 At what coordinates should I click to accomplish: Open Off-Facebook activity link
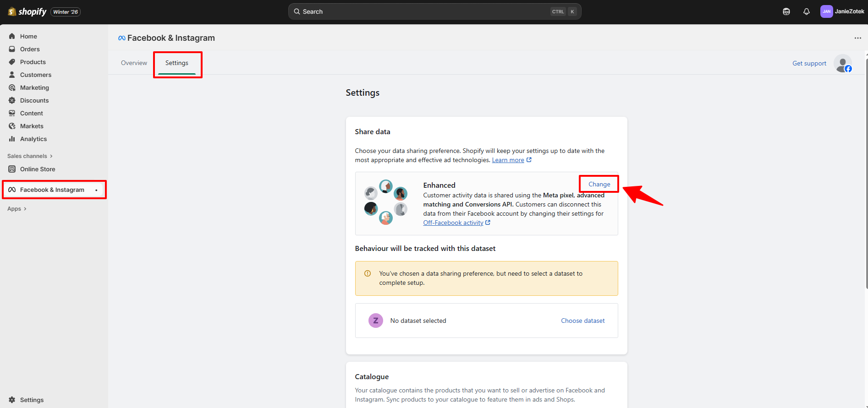coord(453,223)
